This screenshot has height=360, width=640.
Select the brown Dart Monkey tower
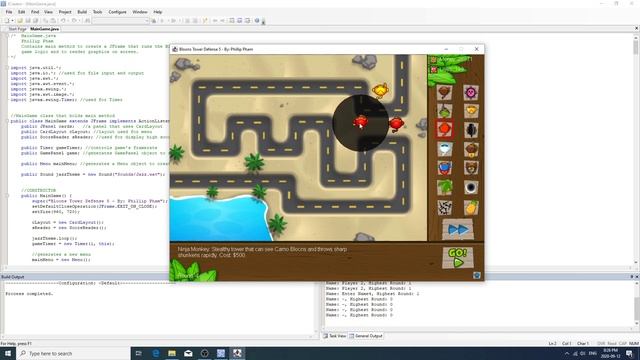click(444, 93)
